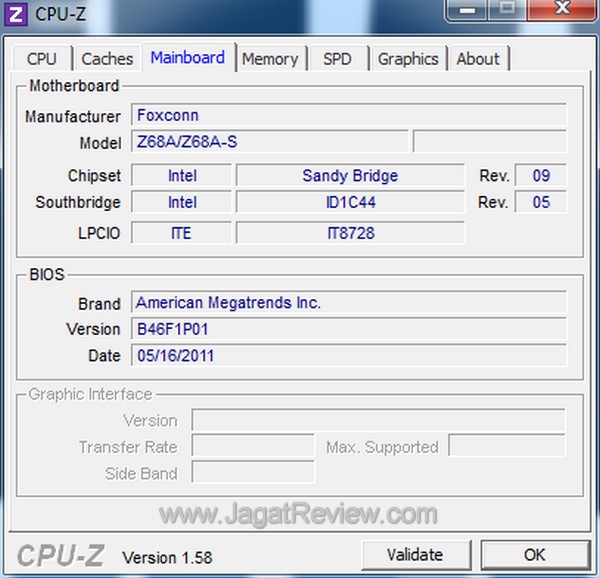The width and height of the screenshot is (600, 578).
Task: Click the LPCIO vendor ITE field
Action: point(181,232)
